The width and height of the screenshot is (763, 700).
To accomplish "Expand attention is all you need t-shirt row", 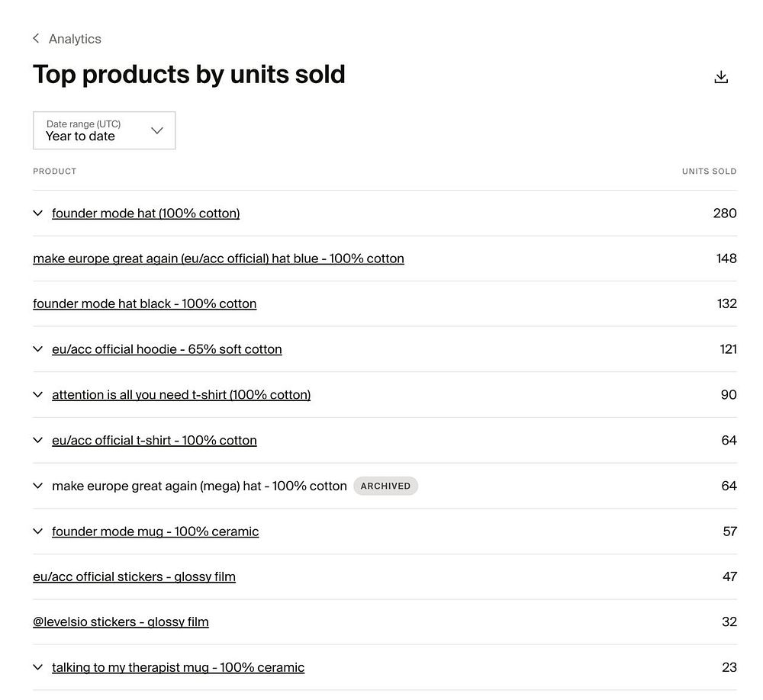I will click(x=38, y=395).
